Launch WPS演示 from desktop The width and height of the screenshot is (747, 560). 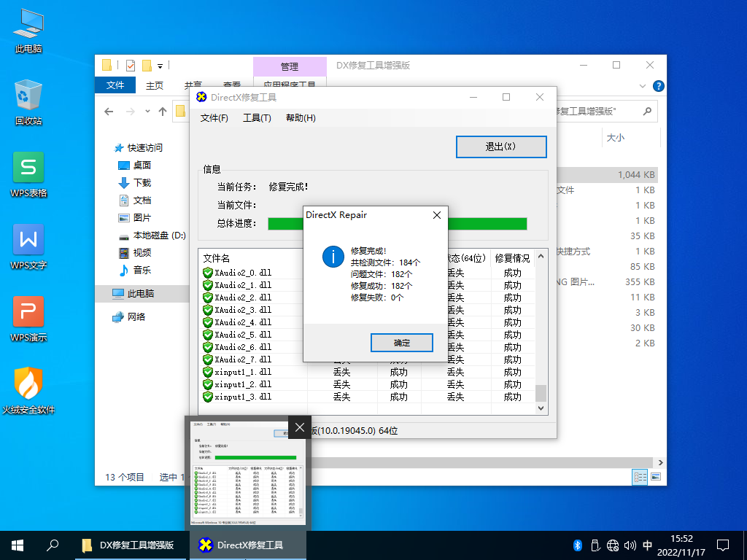[x=28, y=320]
